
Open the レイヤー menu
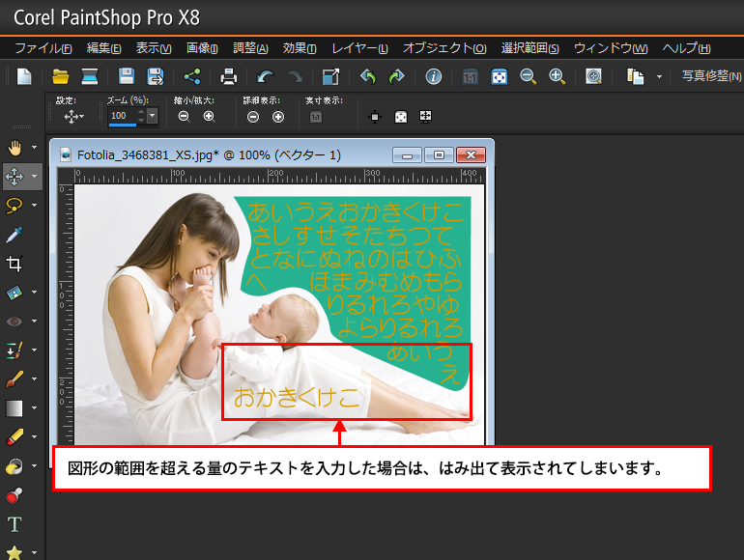click(x=359, y=48)
